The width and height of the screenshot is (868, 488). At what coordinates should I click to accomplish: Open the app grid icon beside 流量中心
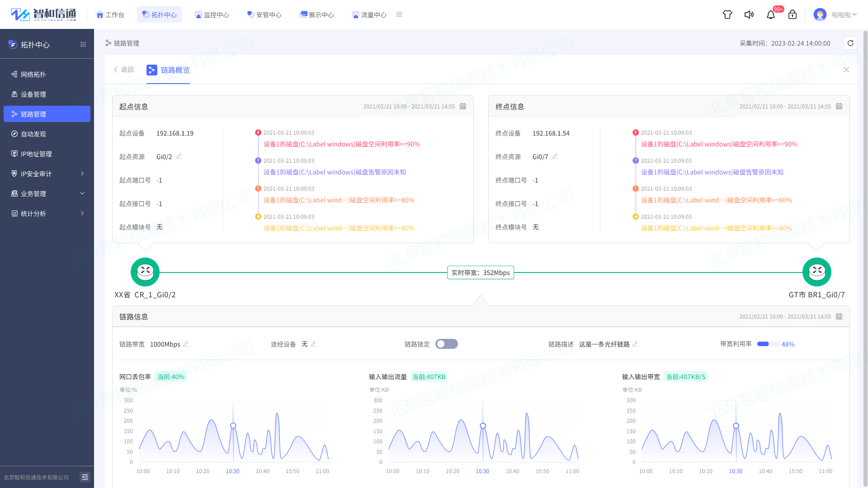point(399,14)
